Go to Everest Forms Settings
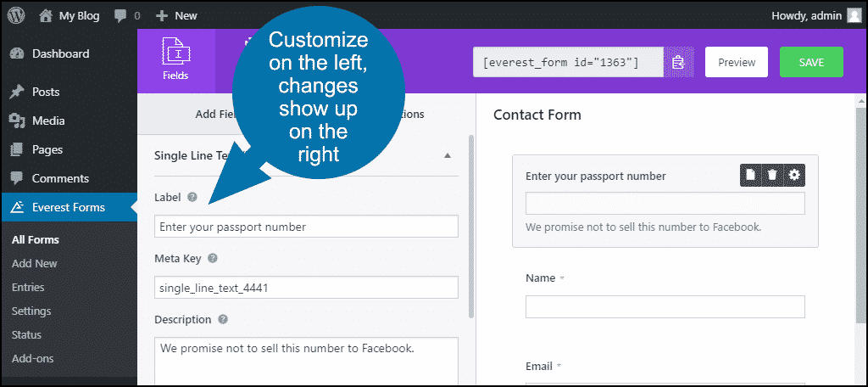Image resolution: width=868 pixels, height=387 pixels. click(31, 311)
